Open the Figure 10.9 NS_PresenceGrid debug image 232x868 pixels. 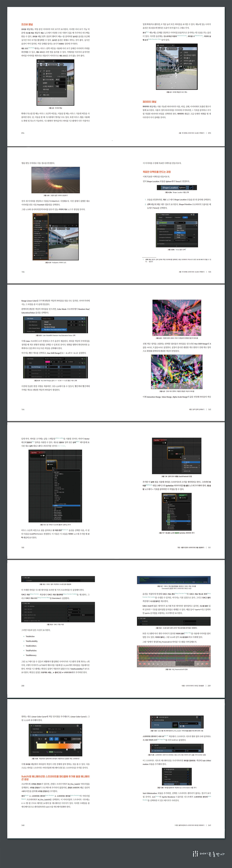(174, 656)
